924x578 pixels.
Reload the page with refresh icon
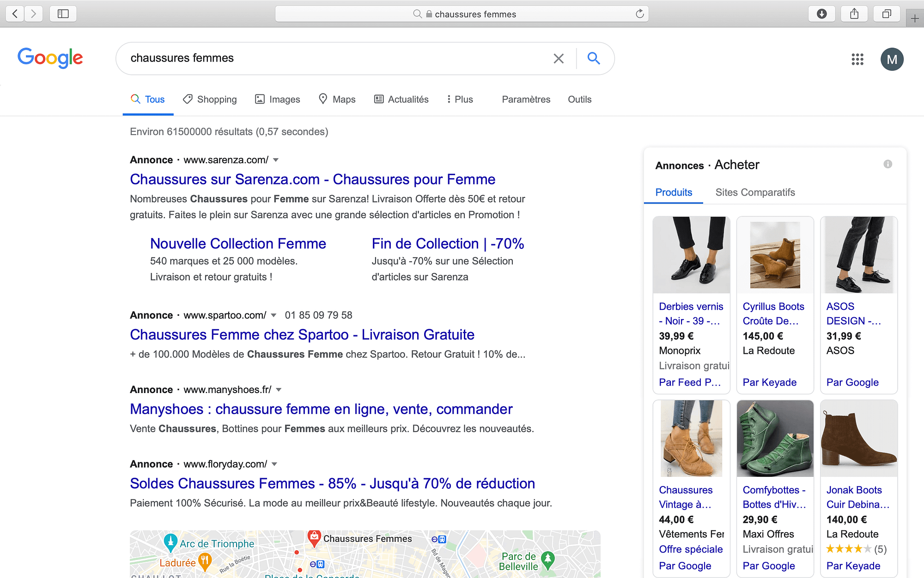[639, 14]
